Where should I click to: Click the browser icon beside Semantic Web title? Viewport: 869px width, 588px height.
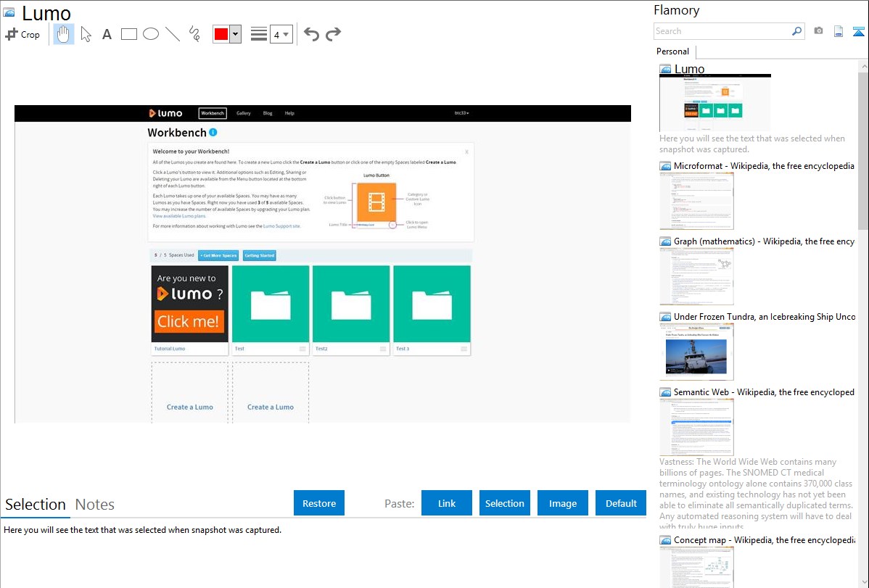(x=665, y=392)
